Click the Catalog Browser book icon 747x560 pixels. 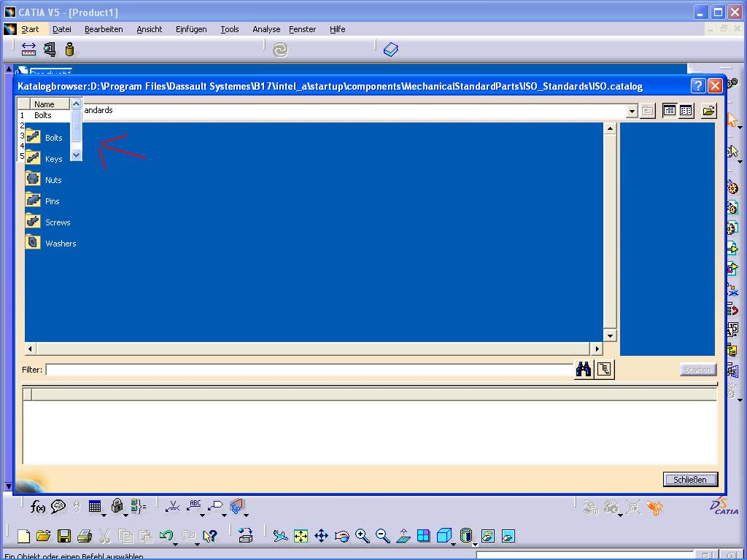(x=391, y=50)
